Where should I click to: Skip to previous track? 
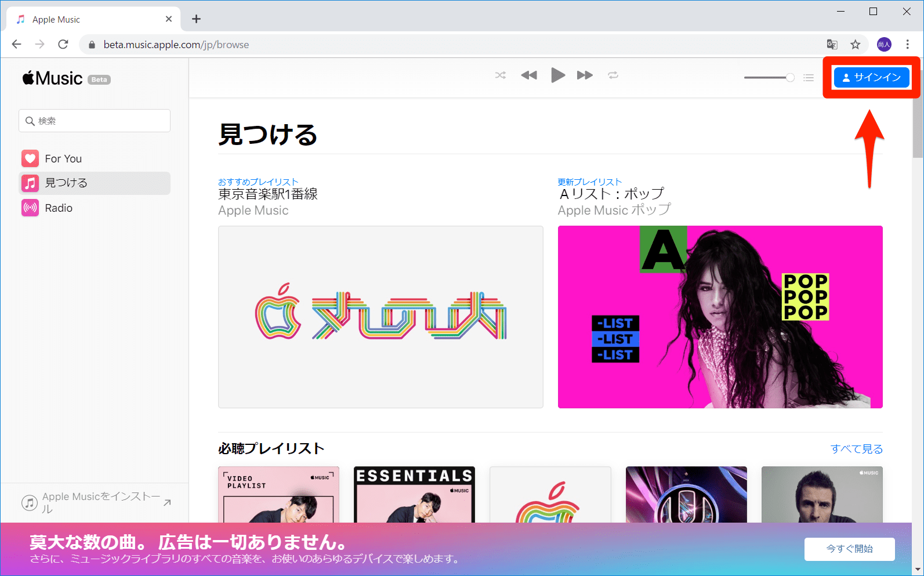(529, 75)
